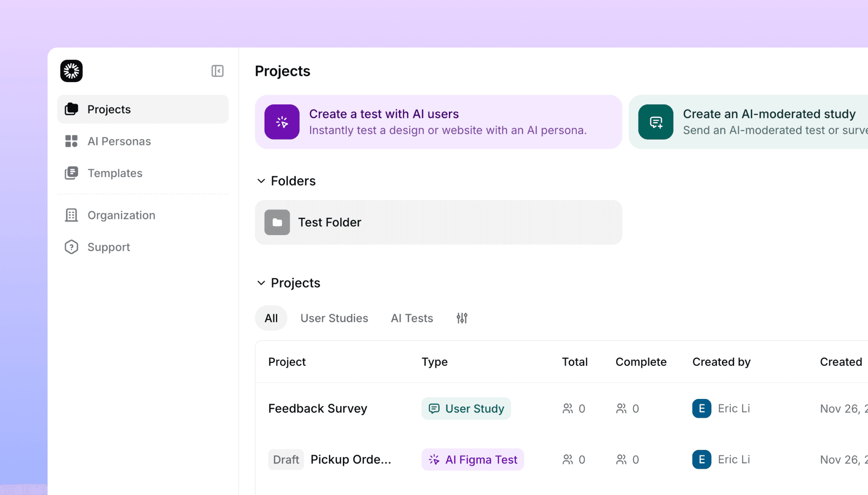868x495 pixels.
Task: Select the Templates icon in the sidebar
Action: tap(71, 173)
